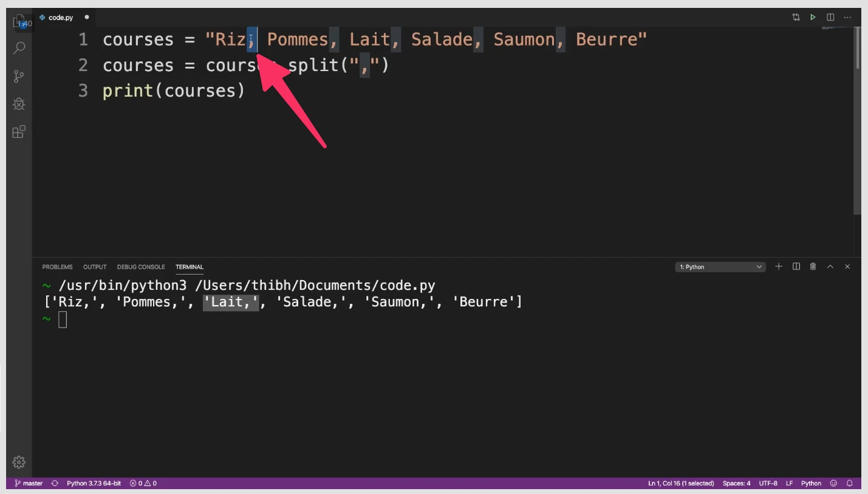
Task: Split the terminal panel
Action: [796, 267]
